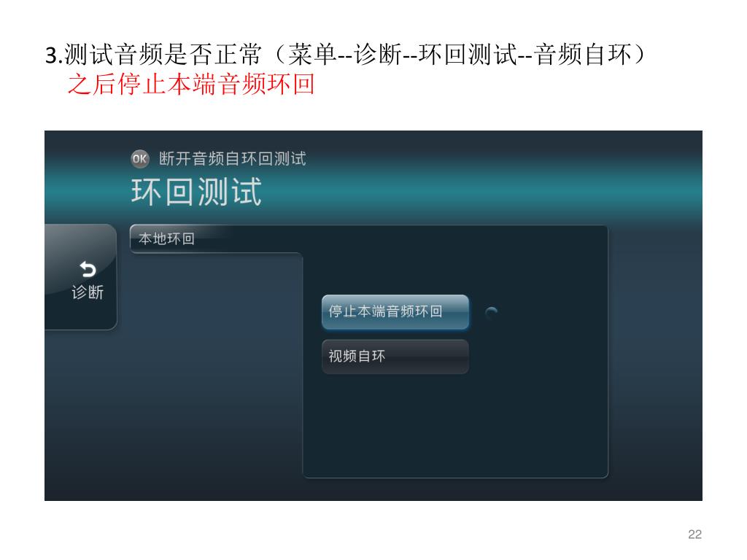Image resolution: width=747 pixels, height=560 pixels.
Task: Click the red text 之后停止本端音频环回
Action: [x=191, y=85]
